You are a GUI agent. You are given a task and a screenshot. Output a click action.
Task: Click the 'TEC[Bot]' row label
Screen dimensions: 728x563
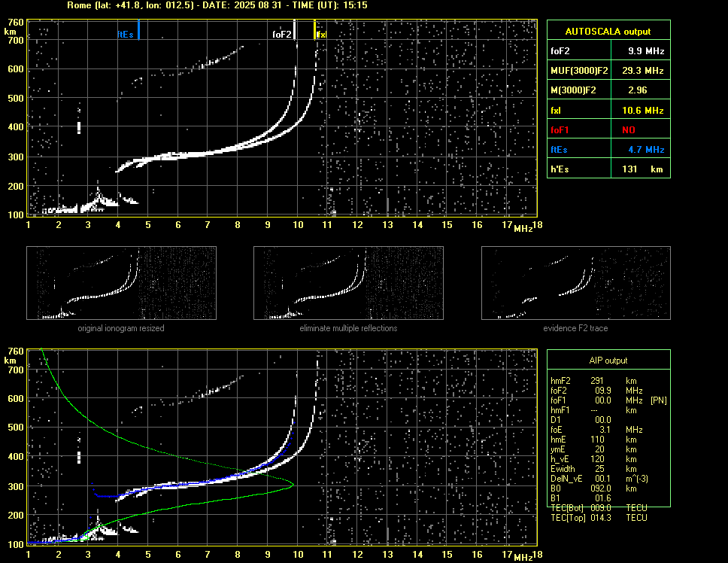click(x=568, y=508)
